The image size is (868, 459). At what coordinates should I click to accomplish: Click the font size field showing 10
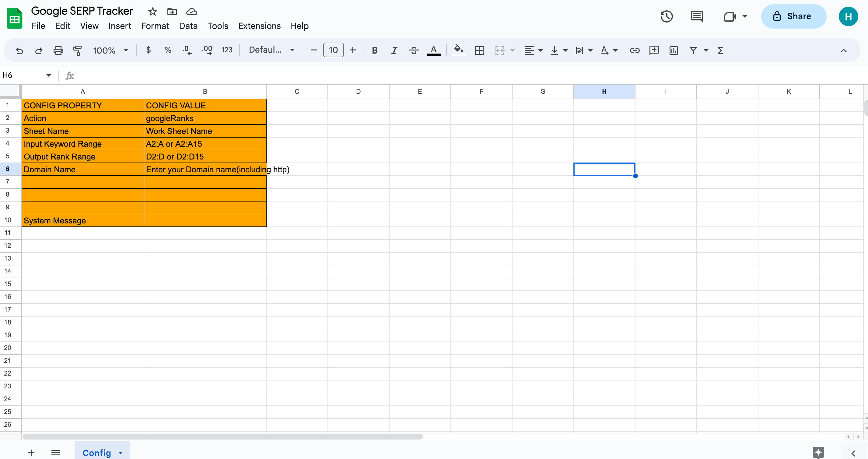333,50
